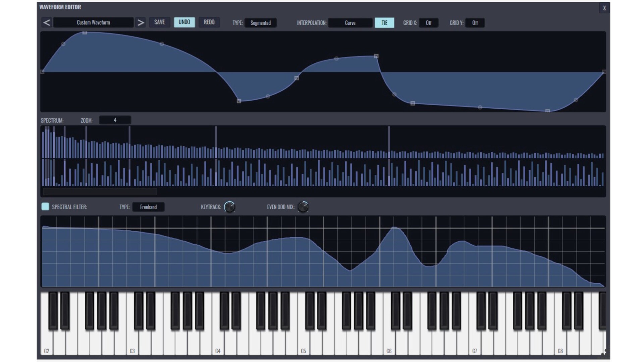Viewport: 644px width, 362px height.
Task: Click the spectrum horizontal scrollbar
Action: point(100,192)
